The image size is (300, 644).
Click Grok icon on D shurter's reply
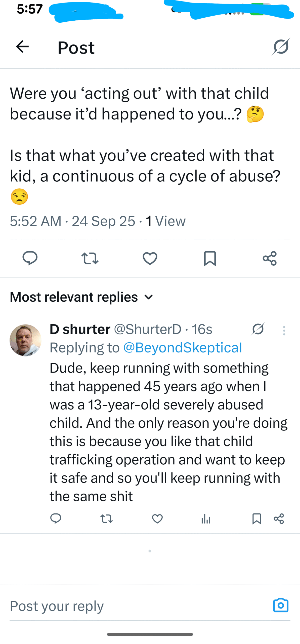coord(258,329)
